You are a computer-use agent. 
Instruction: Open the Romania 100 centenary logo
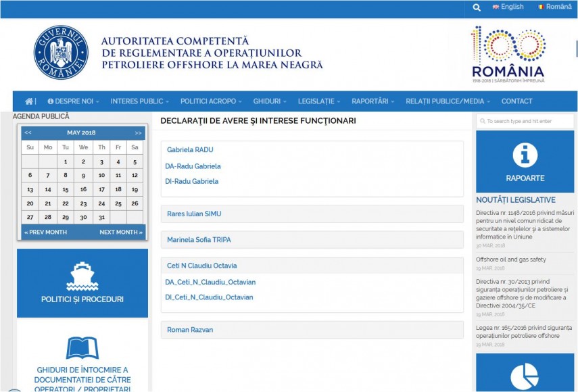point(508,54)
